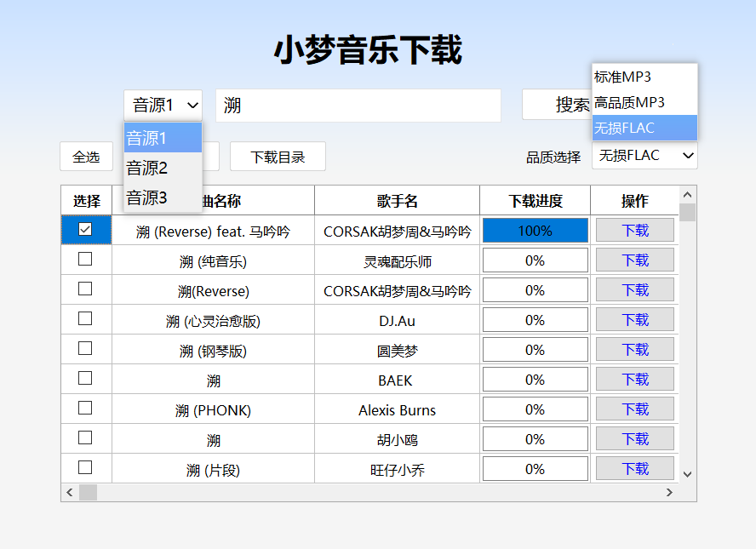Download 溯(Reverse) by CORSAK胡梦周&马吟吟
Screen dimensions: 756x549
coord(634,289)
